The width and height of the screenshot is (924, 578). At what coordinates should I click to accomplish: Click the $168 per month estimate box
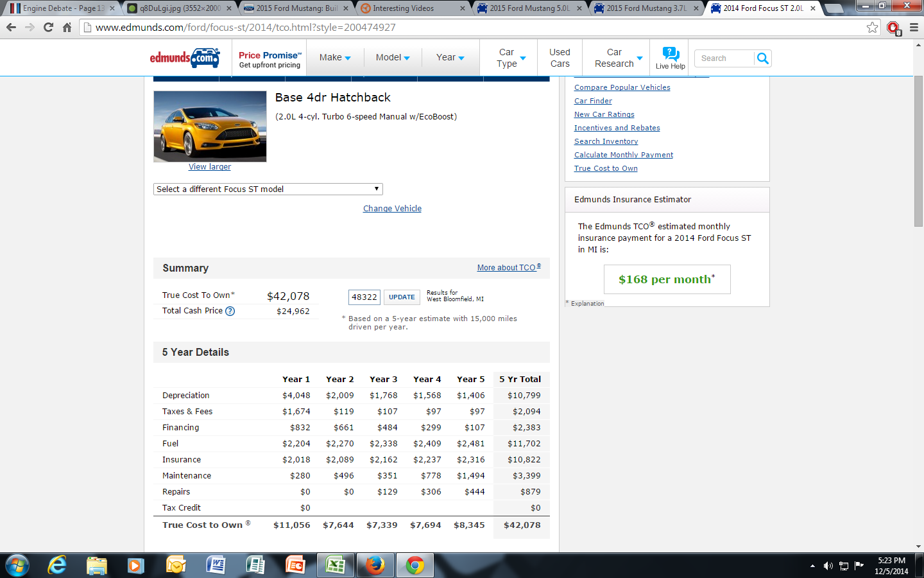[667, 279]
